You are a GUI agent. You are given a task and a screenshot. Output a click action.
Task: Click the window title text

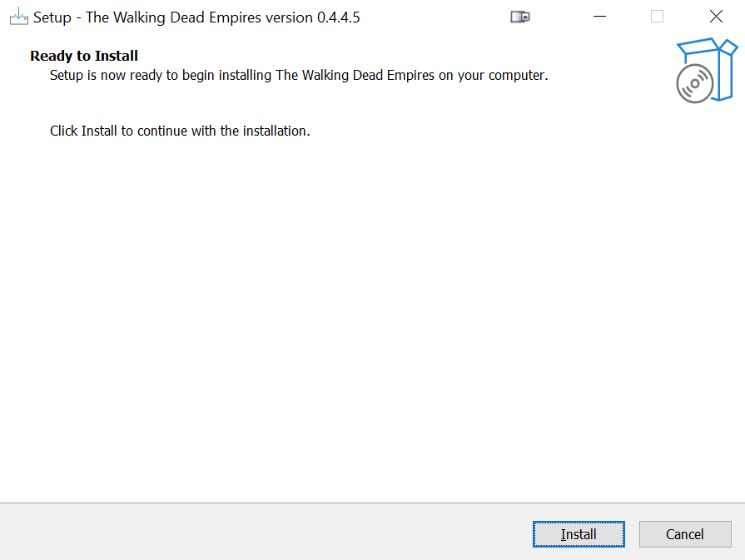196,17
